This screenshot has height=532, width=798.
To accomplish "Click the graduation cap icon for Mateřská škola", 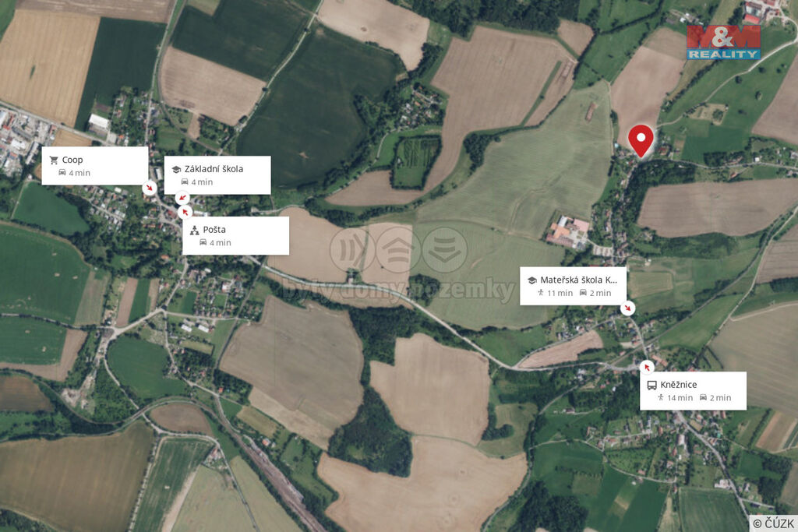I will point(531,280).
